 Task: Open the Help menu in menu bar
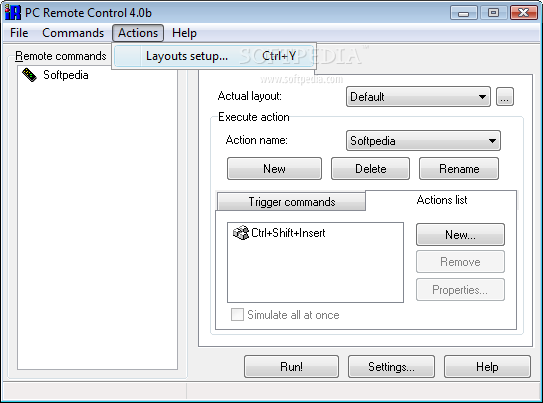coord(184,33)
